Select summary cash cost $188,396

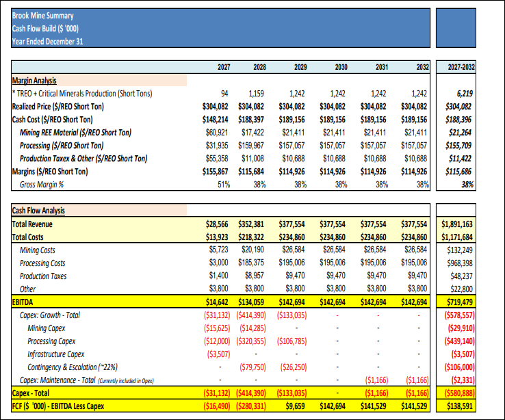tap(458, 120)
